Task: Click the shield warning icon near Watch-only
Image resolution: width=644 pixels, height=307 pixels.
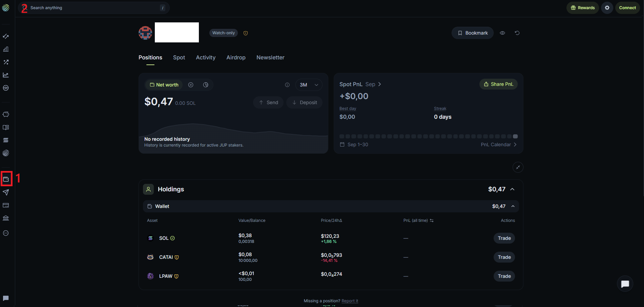Action: (x=246, y=33)
